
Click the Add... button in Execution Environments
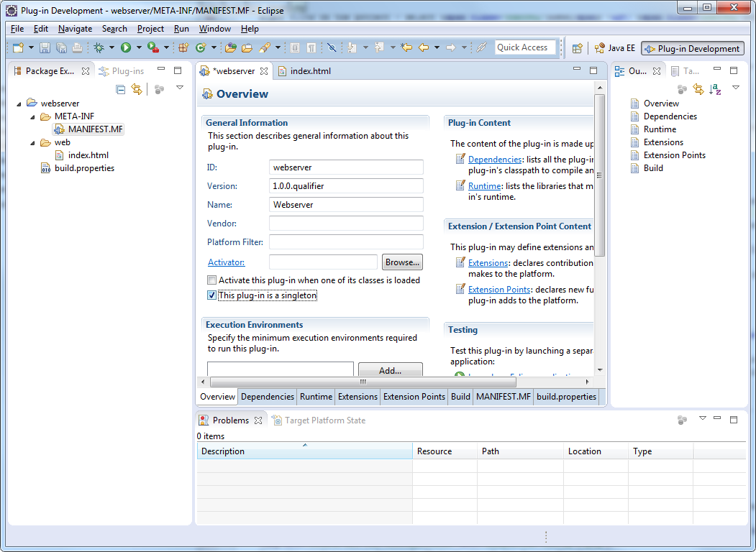pyautogui.click(x=391, y=369)
